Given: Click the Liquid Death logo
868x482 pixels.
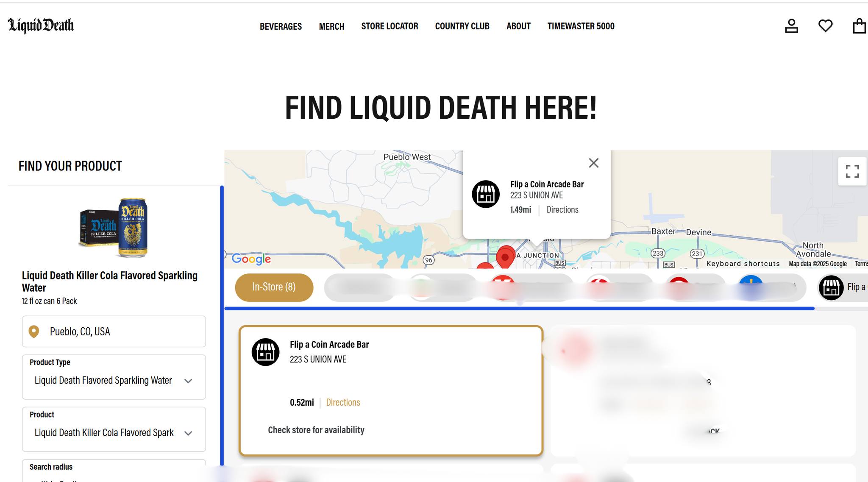Looking at the screenshot, I should coord(41,25).
